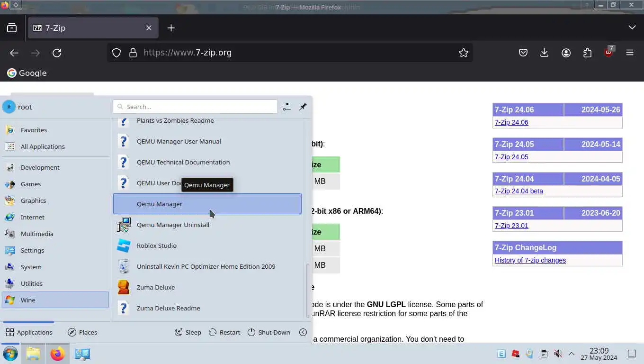Click the Restart button

224,332
